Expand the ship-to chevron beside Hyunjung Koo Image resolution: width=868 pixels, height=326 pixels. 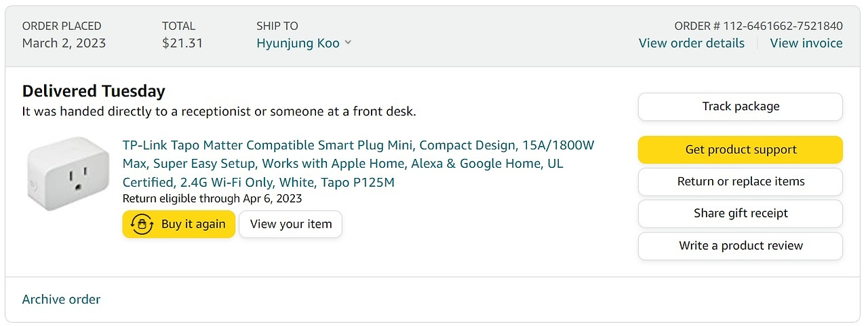click(348, 43)
